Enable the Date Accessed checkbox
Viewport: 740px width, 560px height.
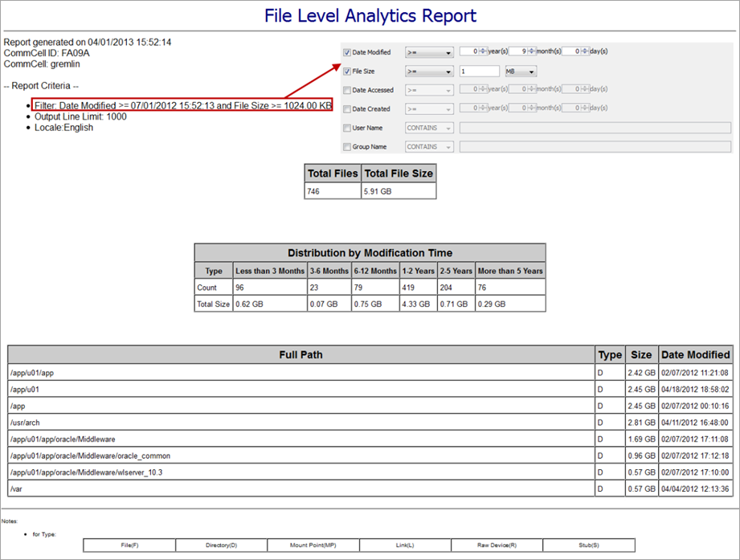tap(347, 90)
